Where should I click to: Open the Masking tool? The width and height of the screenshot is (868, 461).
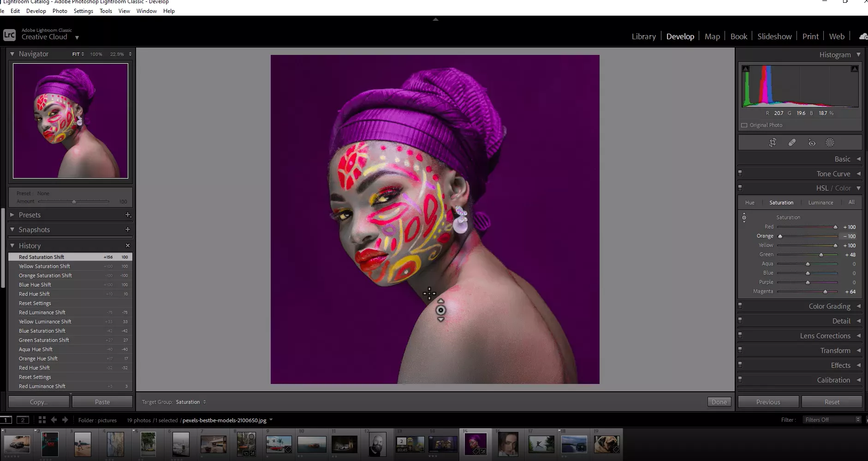click(x=830, y=143)
